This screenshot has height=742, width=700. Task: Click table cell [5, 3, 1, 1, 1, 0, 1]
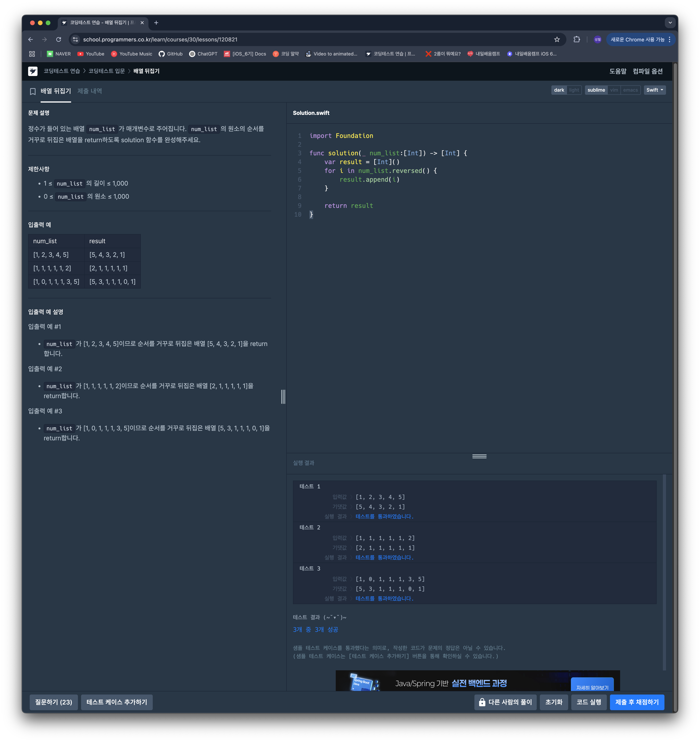(x=112, y=282)
